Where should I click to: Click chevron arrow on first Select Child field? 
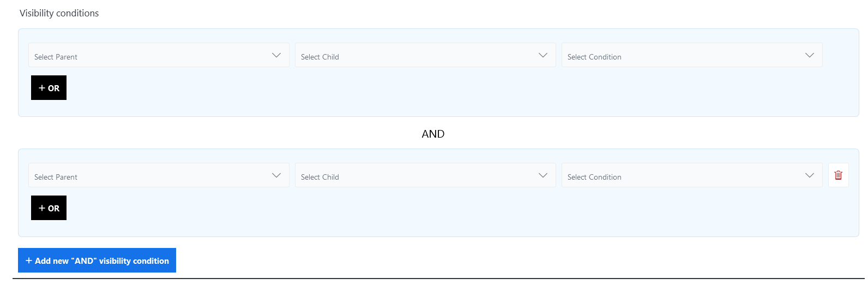(x=543, y=55)
